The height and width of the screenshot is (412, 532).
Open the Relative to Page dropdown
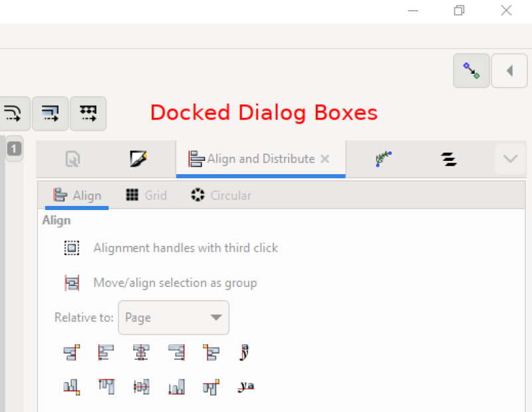point(174,318)
